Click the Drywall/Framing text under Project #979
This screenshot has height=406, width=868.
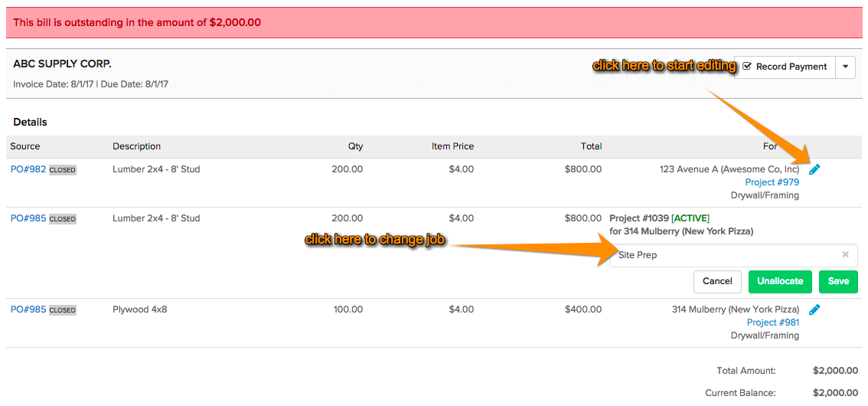tap(765, 195)
